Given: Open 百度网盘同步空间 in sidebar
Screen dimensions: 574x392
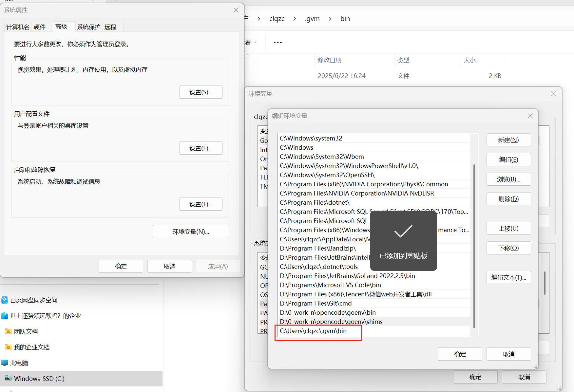Looking at the screenshot, I should (34, 300).
